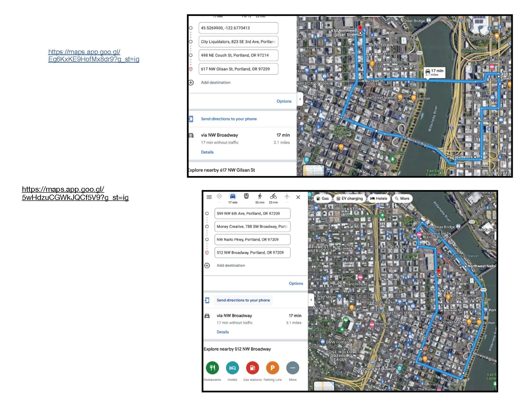The height and width of the screenshot is (411, 532).
Task: Click the Next Adventure shopping marker
Action: click(501, 120)
